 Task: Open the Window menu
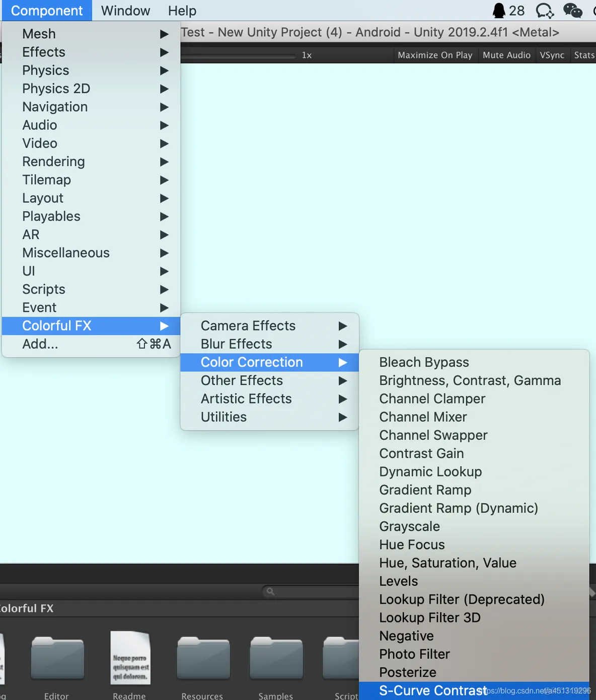pyautogui.click(x=125, y=11)
